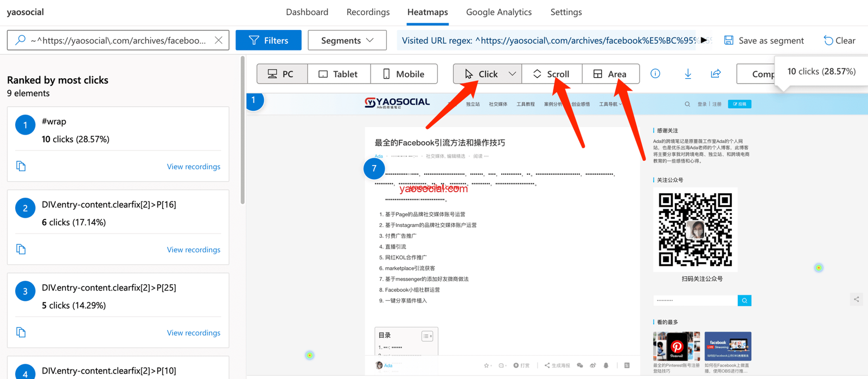Download the heatmap using the download icon
Screen dimensions: 868x379
click(687, 74)
